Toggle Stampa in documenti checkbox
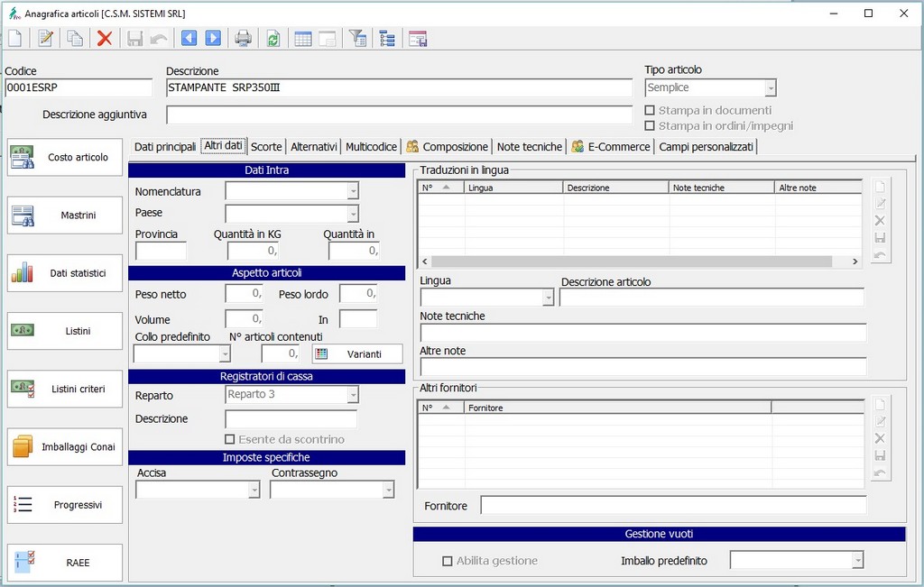 [650, 110]
